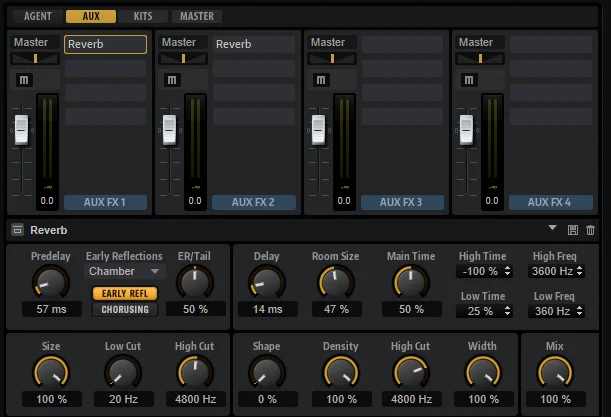The image size is (611, 417).
Task: Open the AUX FX 2 Master output selector
Action: pyautogui.click(x=183, y=42)
